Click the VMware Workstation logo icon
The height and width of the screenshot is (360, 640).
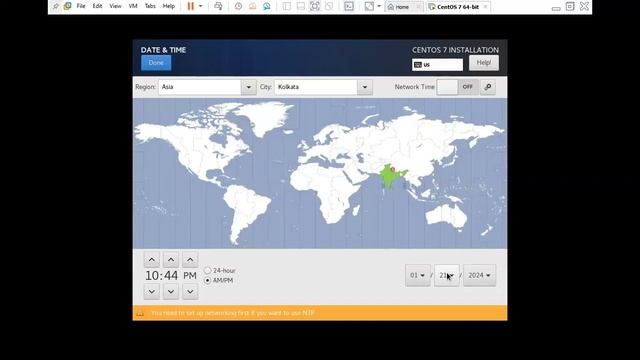click(x=67, y=6)
